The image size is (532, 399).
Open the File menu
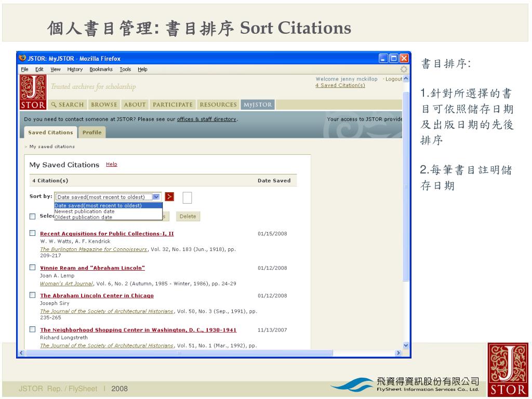click(x=25, y=69)
